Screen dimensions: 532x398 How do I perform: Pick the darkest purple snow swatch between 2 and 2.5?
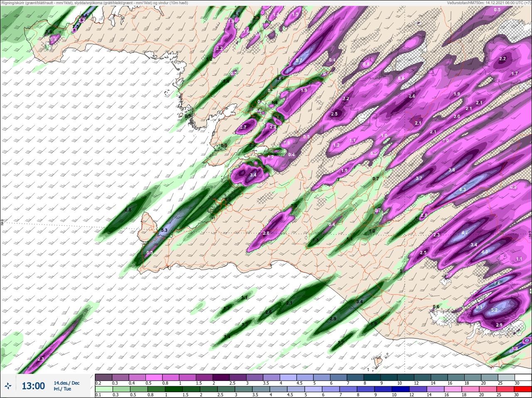coord(222,377)
